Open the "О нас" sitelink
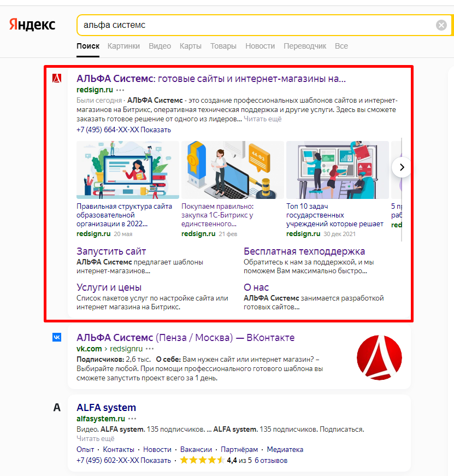Viewport: 454px width, 476px height. (256, 287)
